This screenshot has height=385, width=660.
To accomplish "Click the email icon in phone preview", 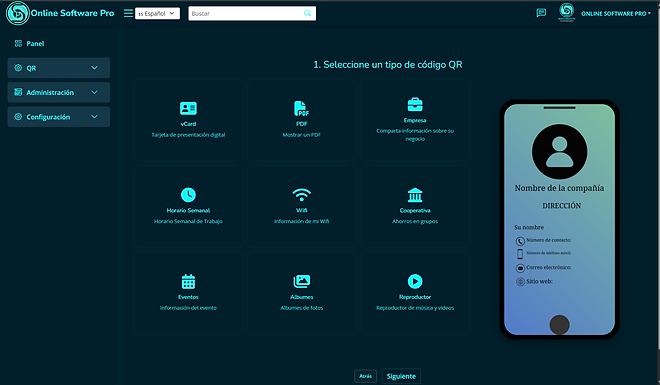I will click(x=520, y=268).
